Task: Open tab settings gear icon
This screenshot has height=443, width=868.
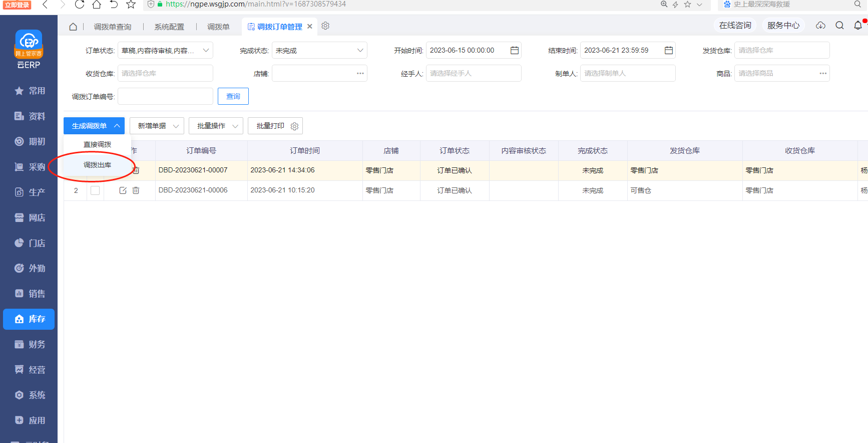Action: pos(325,26)
